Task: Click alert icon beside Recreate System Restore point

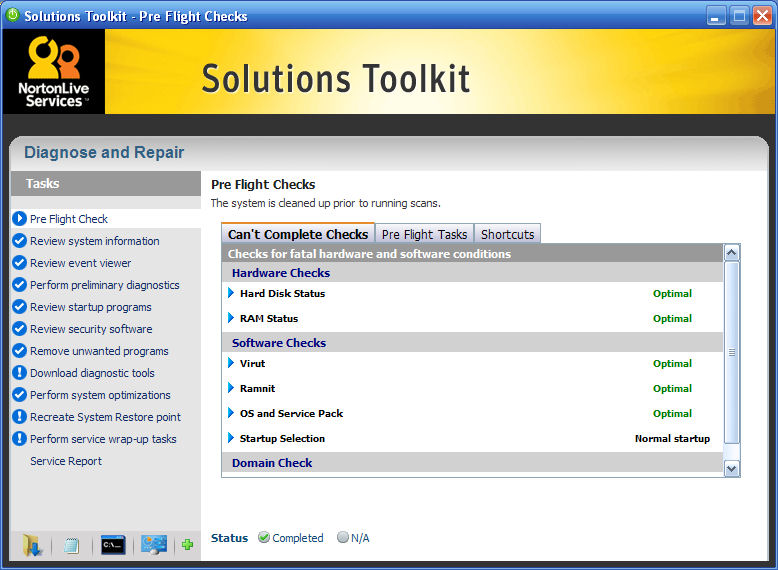Action: (19, 417)
